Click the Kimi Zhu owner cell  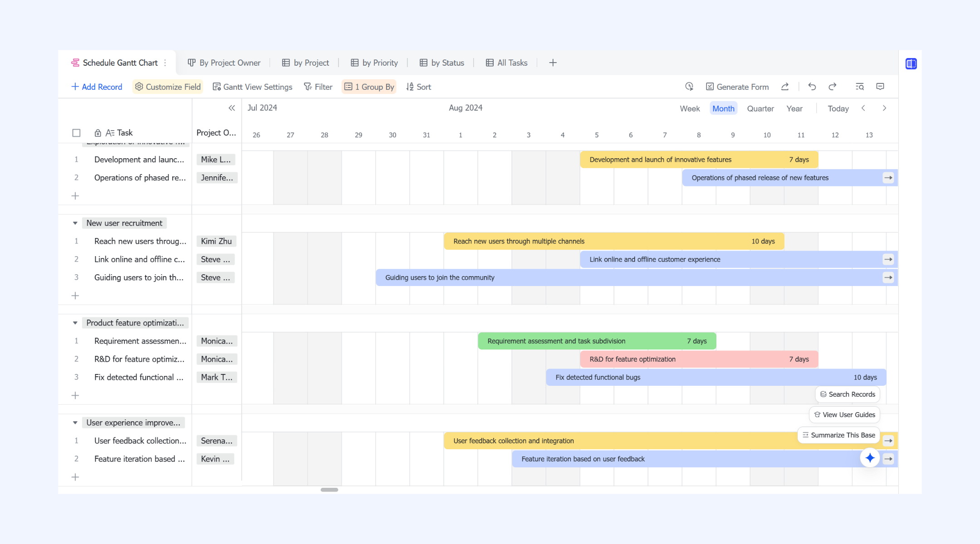216,241
